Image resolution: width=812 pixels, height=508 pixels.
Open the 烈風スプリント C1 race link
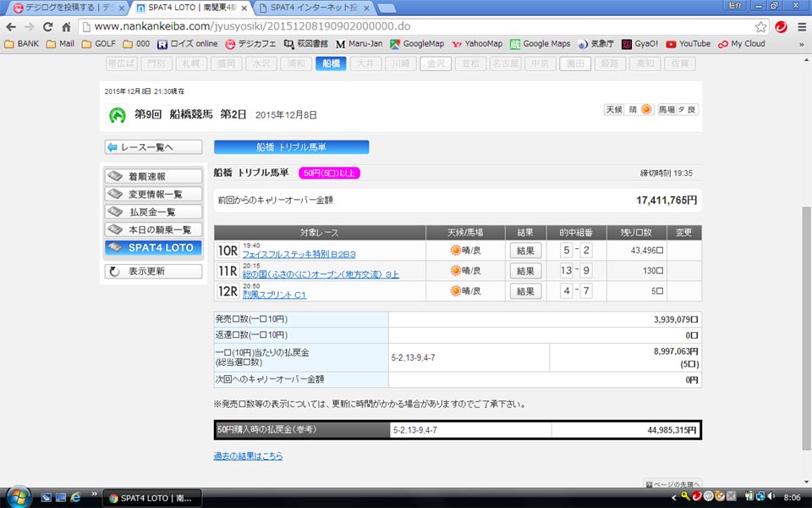274,295
